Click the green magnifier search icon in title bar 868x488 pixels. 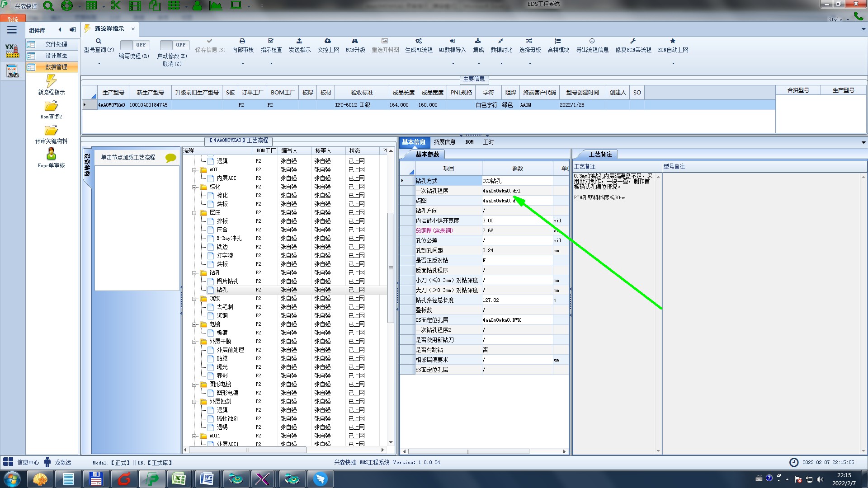[x=48, y=6]
